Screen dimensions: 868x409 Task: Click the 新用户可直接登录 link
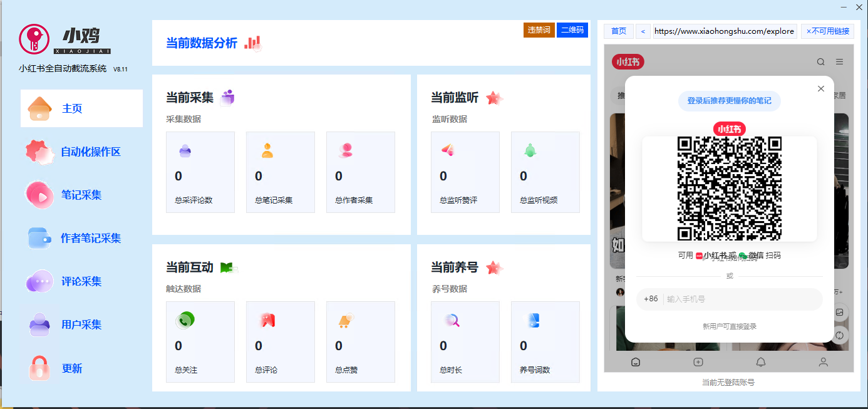(729, 326)
